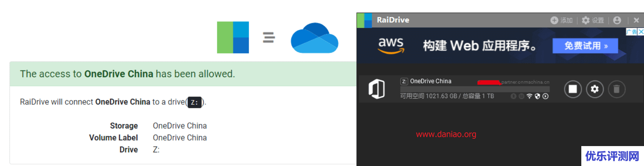Screen dimensions: 644x166
Task: Click the Office logo icon of the drive
Action: [x=377, y=89]
